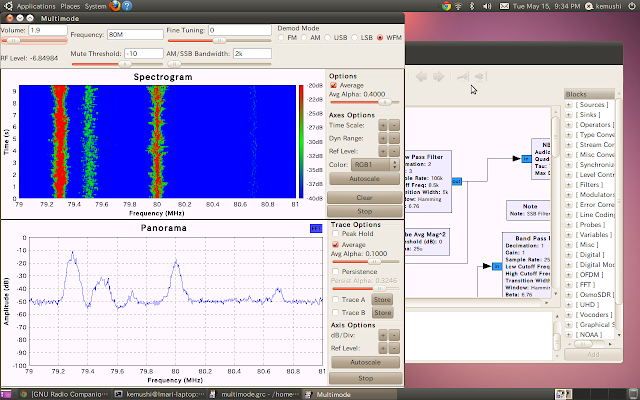
Task: Stop the Spectrogram display
Action: pyautogui.click(x=364, y=211)
